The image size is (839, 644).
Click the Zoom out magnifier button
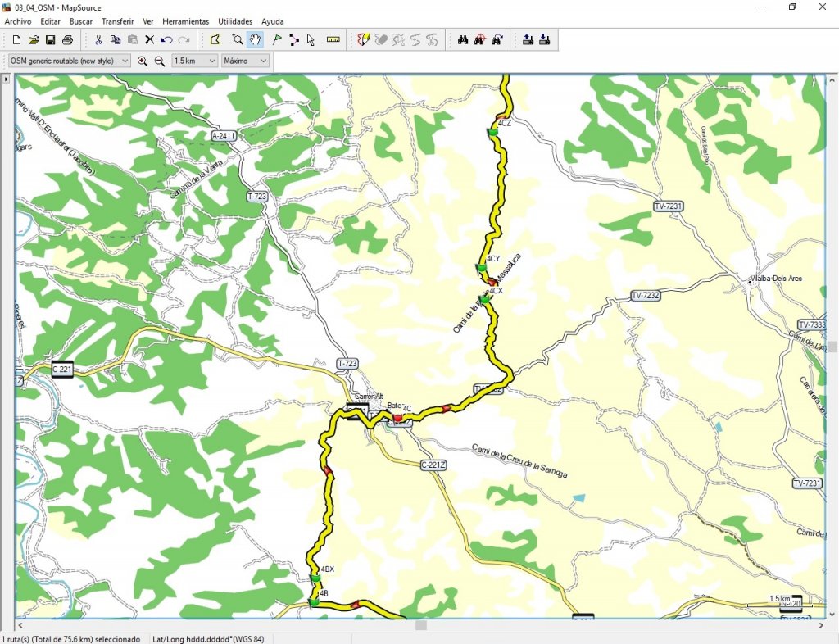pyautogui.click(x=160, y=61)
